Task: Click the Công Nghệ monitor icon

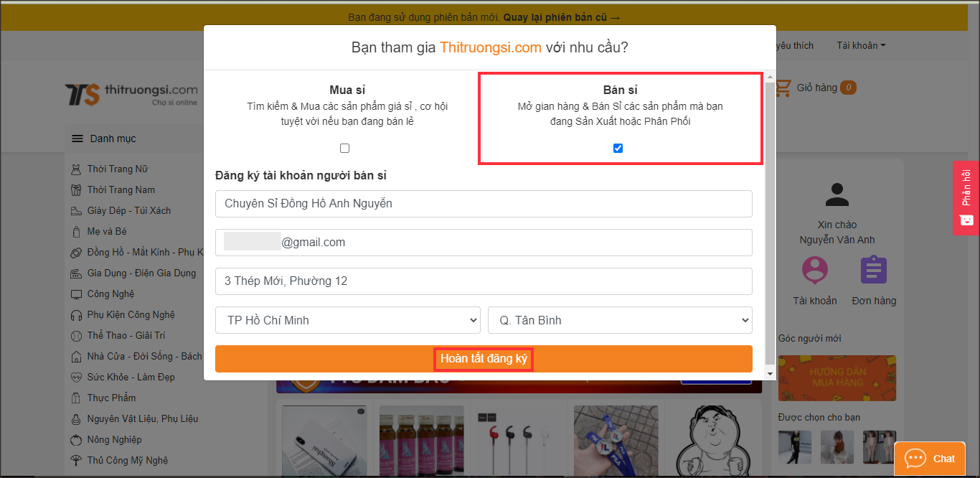Action: [x=76, y=294]
